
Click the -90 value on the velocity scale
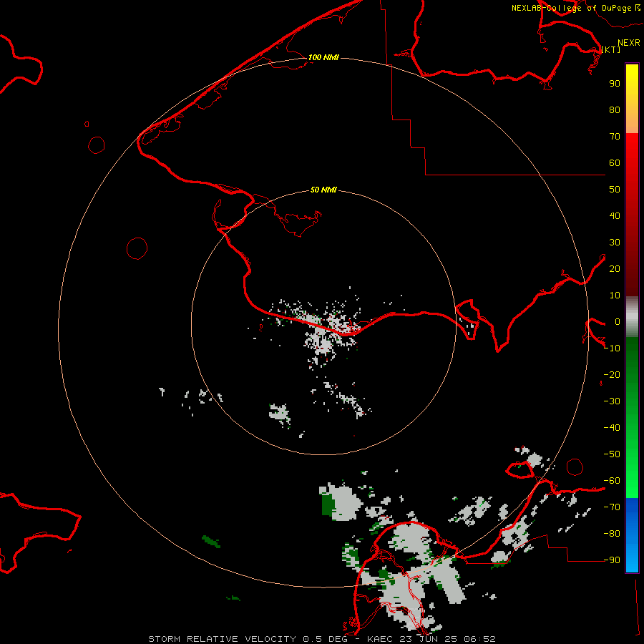click(x=612, y=560)
